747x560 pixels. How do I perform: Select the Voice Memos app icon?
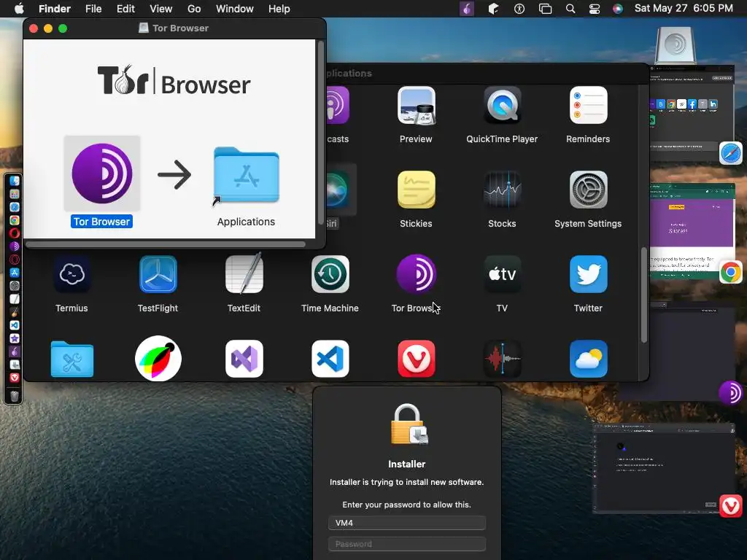502,359
